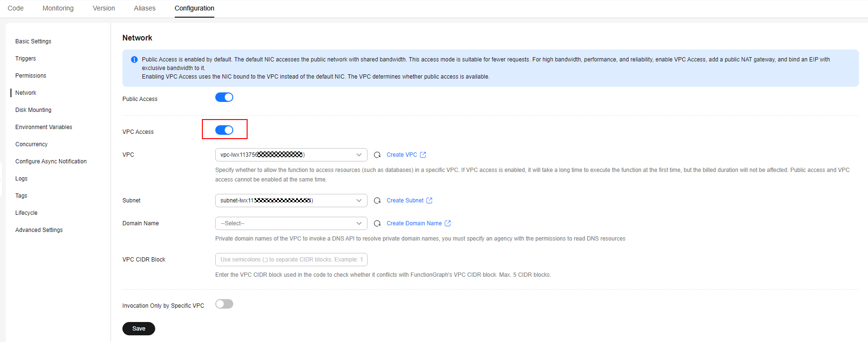Click external-link icon after Create Subnet
The width and height of the screenshot is (868, 342).
point(429,201)
